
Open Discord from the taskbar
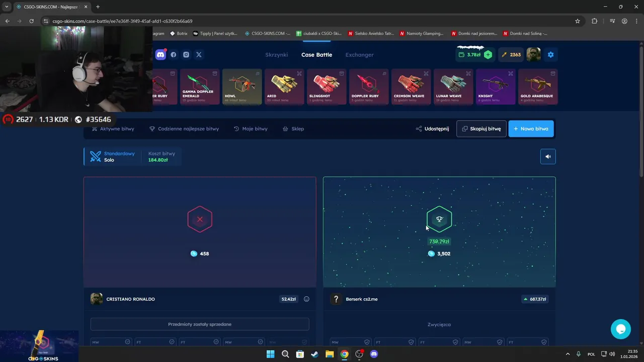(x=374, y=354)
